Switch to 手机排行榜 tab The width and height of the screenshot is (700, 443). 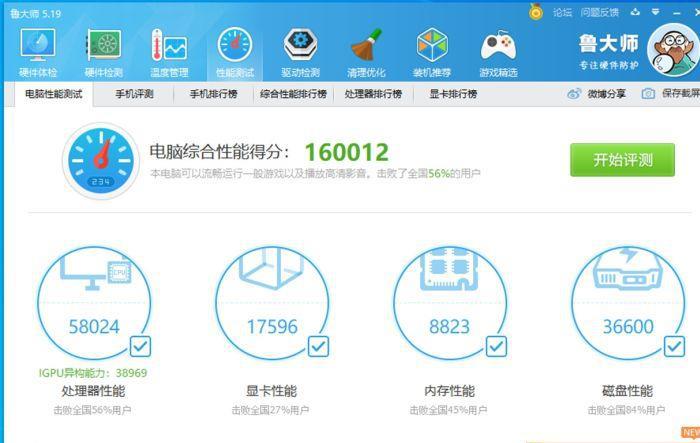point(213,94)
